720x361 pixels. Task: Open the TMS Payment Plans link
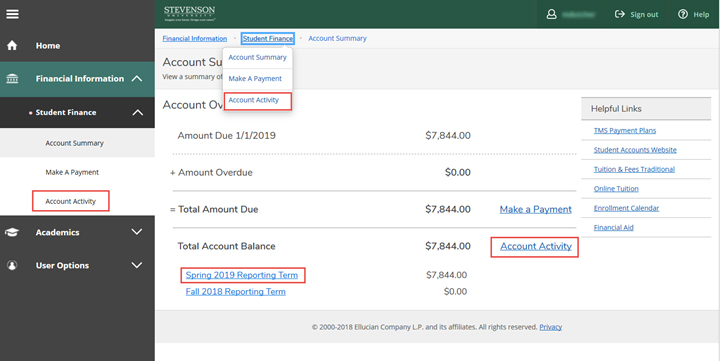click(624, 130)
